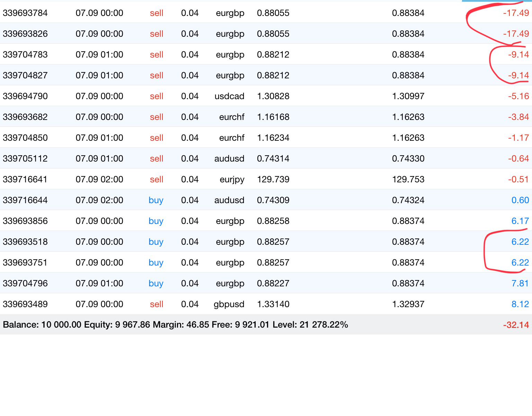532x416 pixels.
Task: Click the sell label on order 339705112
Action: 157,159
